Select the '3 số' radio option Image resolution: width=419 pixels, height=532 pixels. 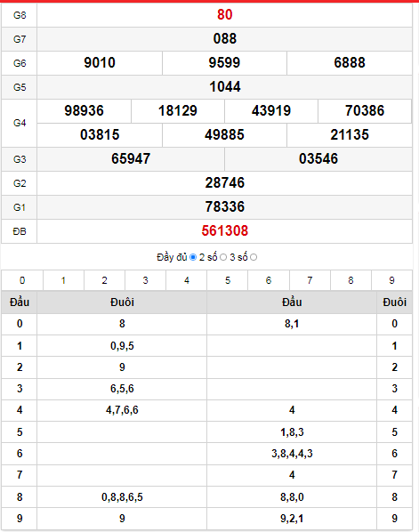point(254,257)
